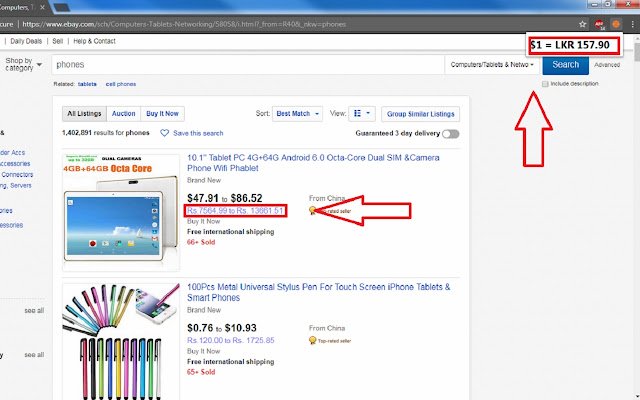Close the current browser tab
The height and width of the screenshot is (400, 640).
point(42,7)
